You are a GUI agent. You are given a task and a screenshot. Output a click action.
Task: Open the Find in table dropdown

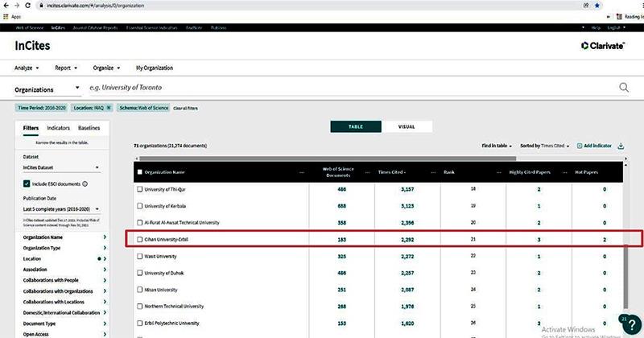497,146
